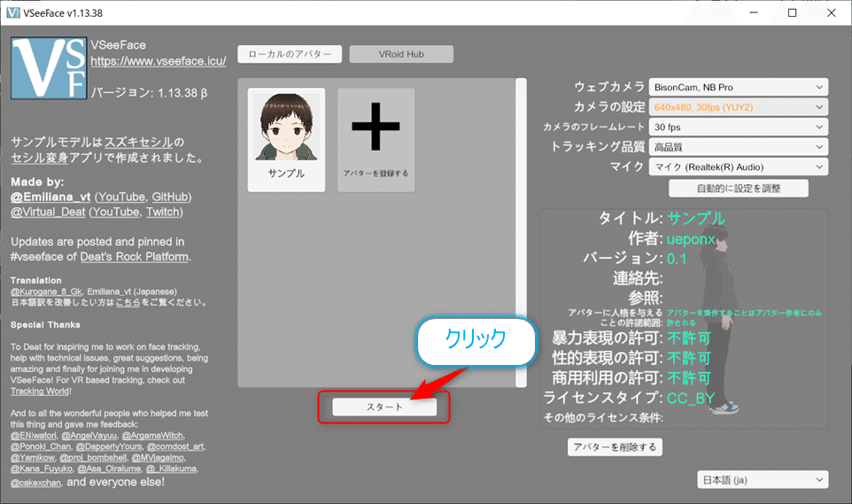Screen dimensions: 852x504
Task: Open the @AngelVayuu link
Action: pyautogui.click(x=89, y=436)
